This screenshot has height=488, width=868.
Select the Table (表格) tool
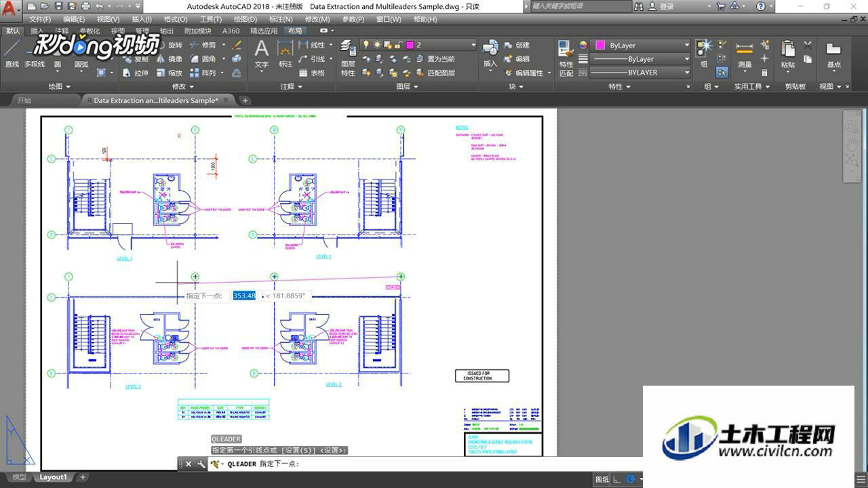(x=312, y=73)
